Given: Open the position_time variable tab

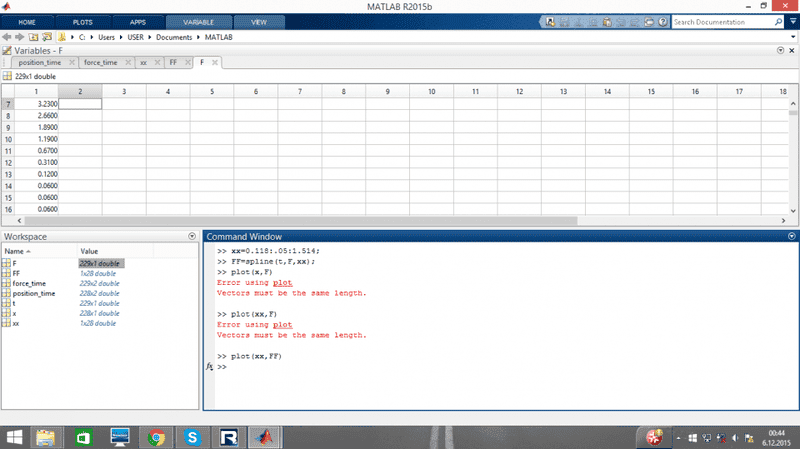Looking at the screenshot, I should coord(40,62).
